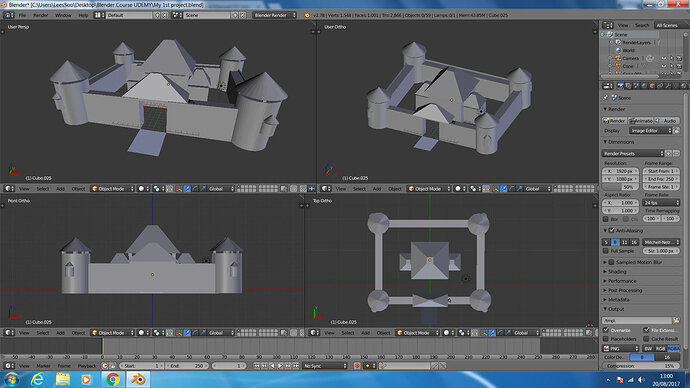Open the Playback menu in timeline

(87, 366)
